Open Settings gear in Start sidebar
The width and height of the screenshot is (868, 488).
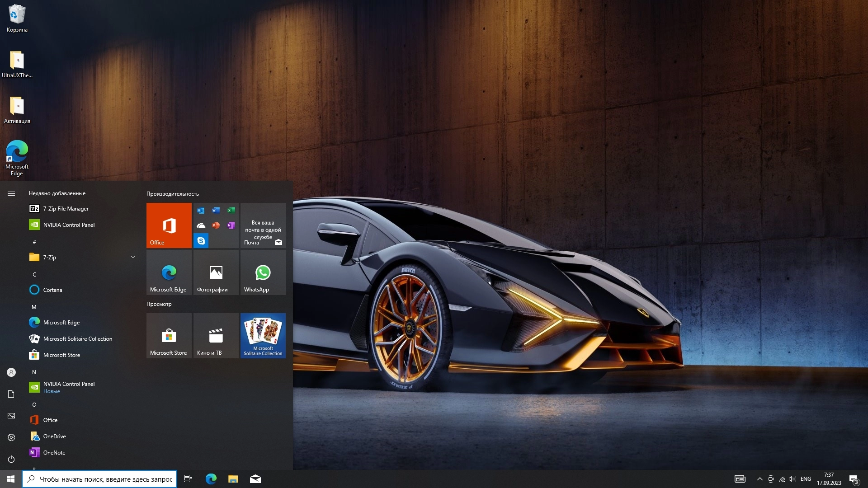click(11, 437)
